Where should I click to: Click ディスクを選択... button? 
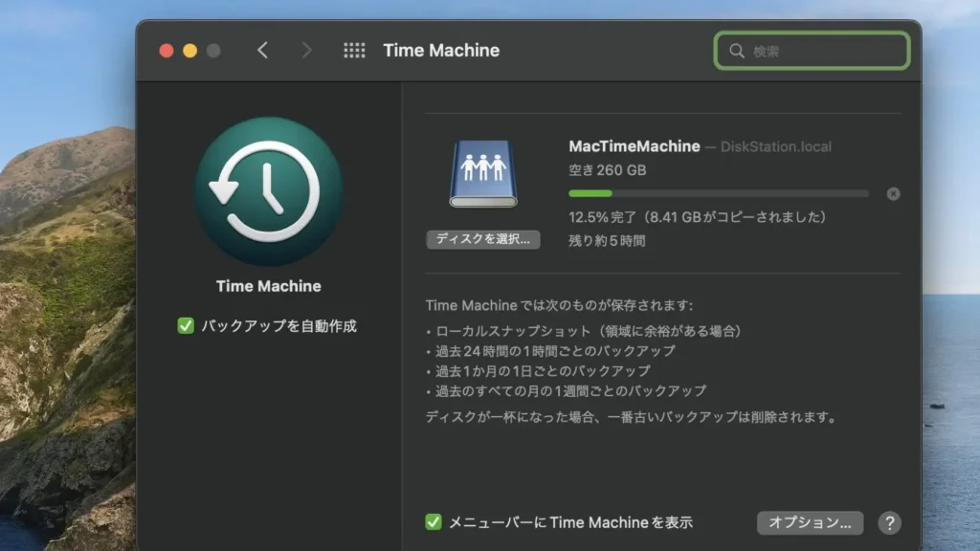(483, 239)
